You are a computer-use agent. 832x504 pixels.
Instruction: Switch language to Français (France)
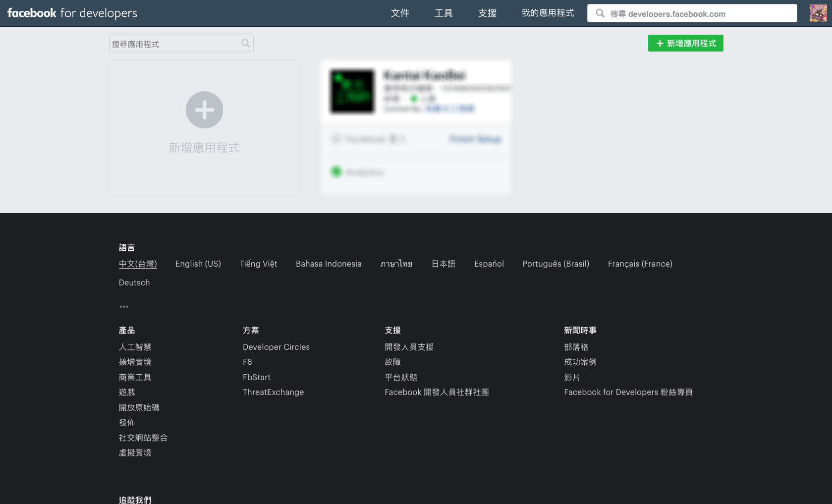(640, 264)
